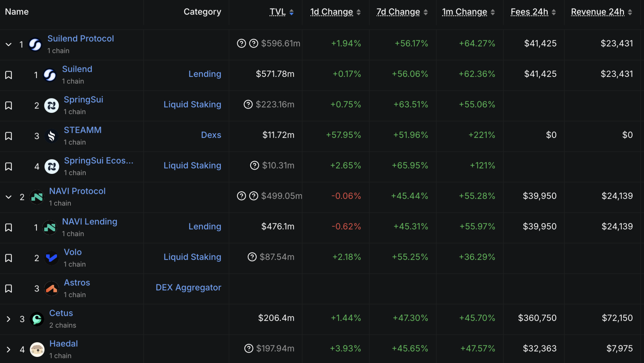The height and width of the screenshot is (363, 644).
Task: Click the STEAMM logo icon
Action: click(x=51, y=136)
